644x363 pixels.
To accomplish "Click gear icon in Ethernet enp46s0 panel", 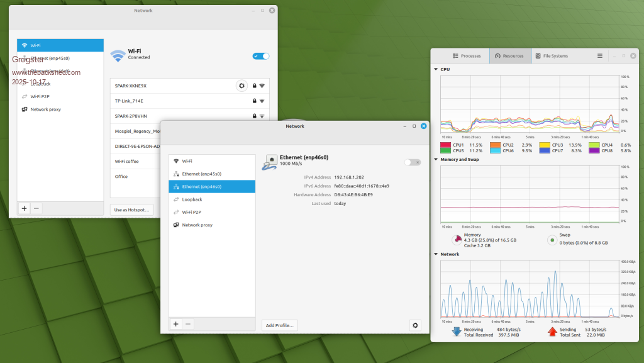I will pos(414,325).
